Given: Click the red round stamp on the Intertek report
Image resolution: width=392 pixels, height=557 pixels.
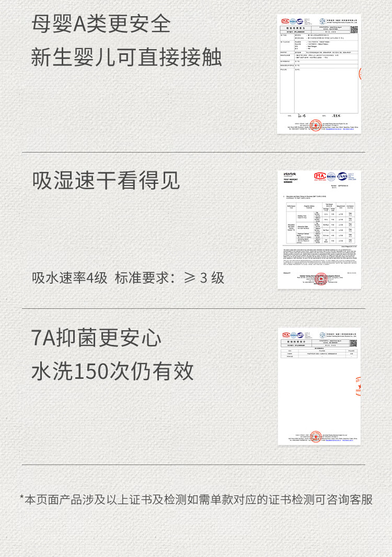Looking at the screenshot, I should pos(320,280).
